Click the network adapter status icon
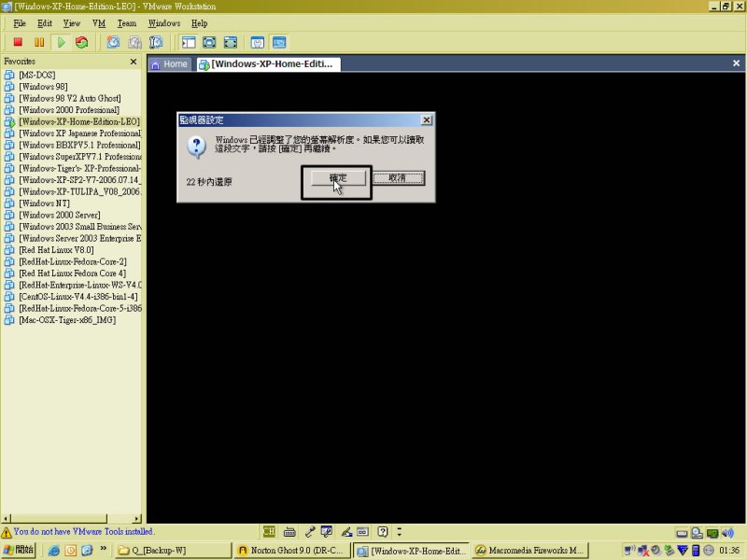This screenshot has width=747, height=560. [x=712, y=532]
